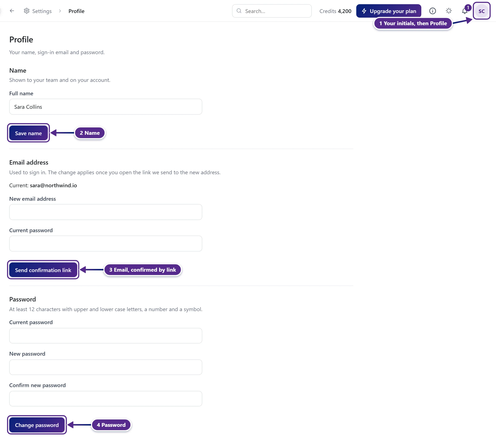This screenshot has height=448, width=496.
Task: Click the search magnifier icon
Action: (239, 11)
